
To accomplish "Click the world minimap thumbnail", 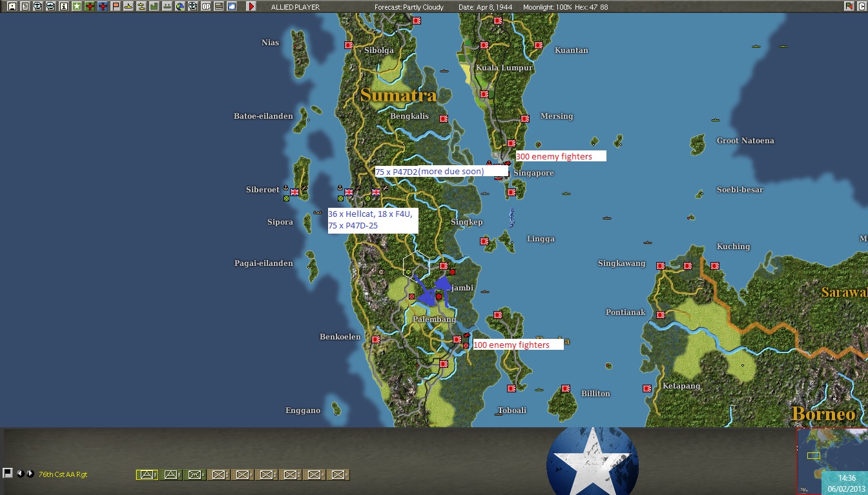I will (x=832, y=461).
